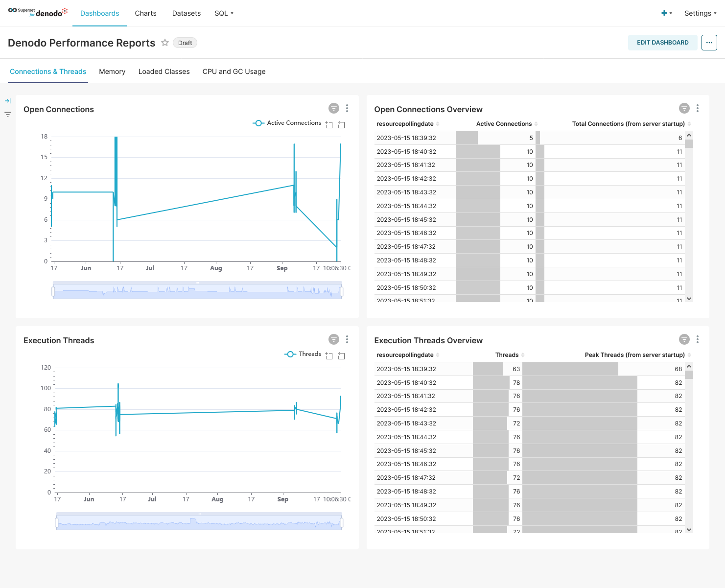Click Peak Threads value 68
This screenshot has width=725, height=588.
pos(678,369)
